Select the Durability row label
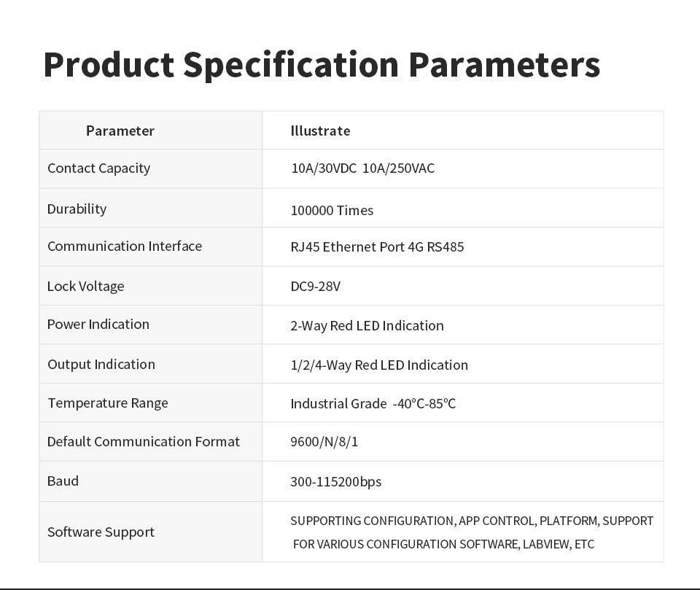 tap(77, 209)
